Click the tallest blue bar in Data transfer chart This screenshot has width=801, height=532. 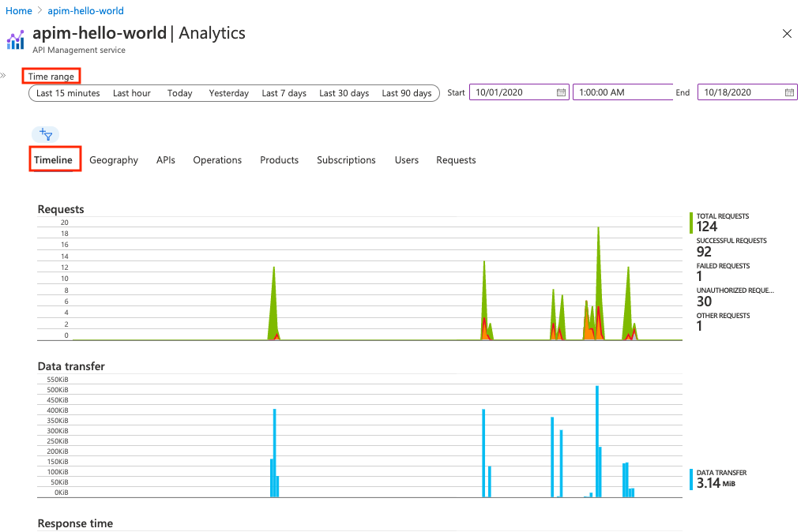[x=597, y=441]
